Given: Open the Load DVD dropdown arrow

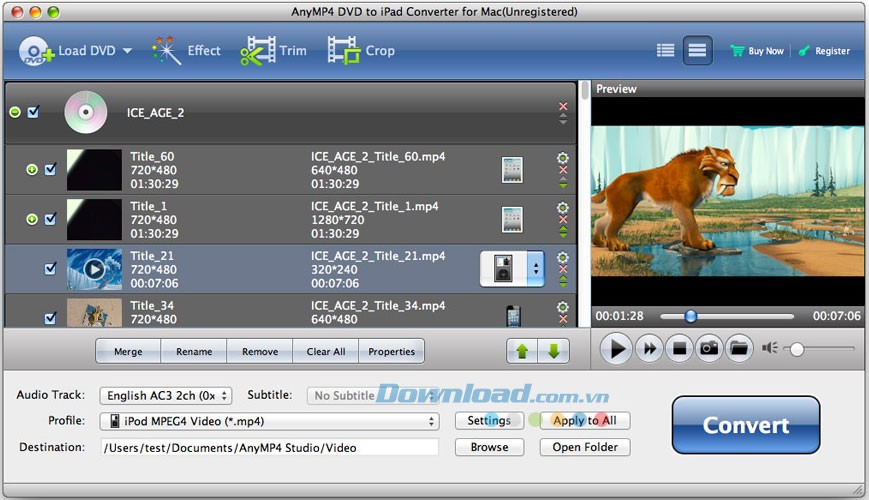Looking at the screenshot, I should [127, 51].
